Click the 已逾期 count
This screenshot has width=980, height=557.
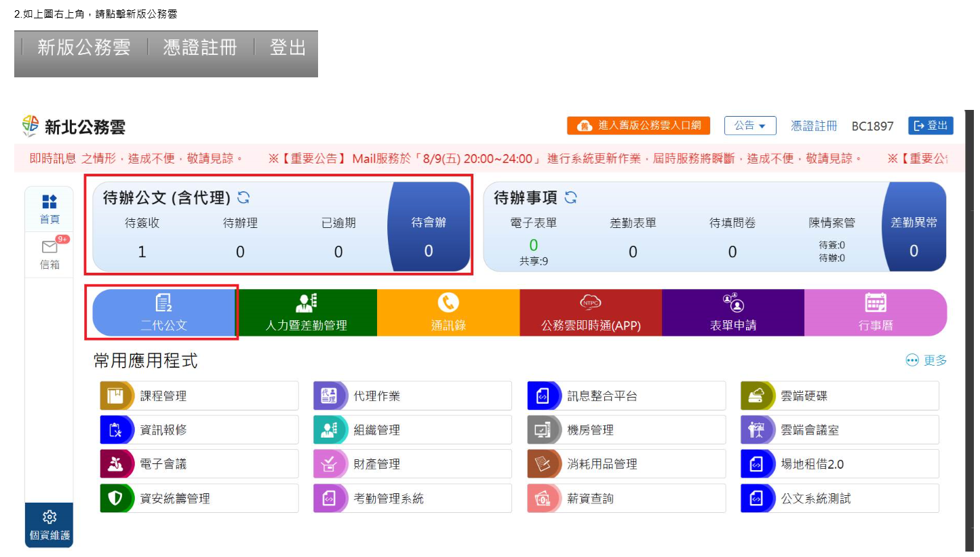click(338, 252)
